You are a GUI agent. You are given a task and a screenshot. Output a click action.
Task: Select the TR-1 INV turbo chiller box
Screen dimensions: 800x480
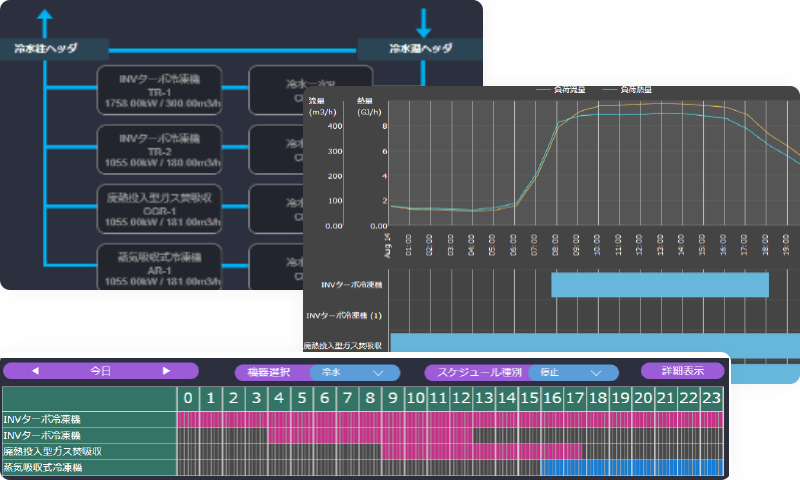click(x=161, y=89)
